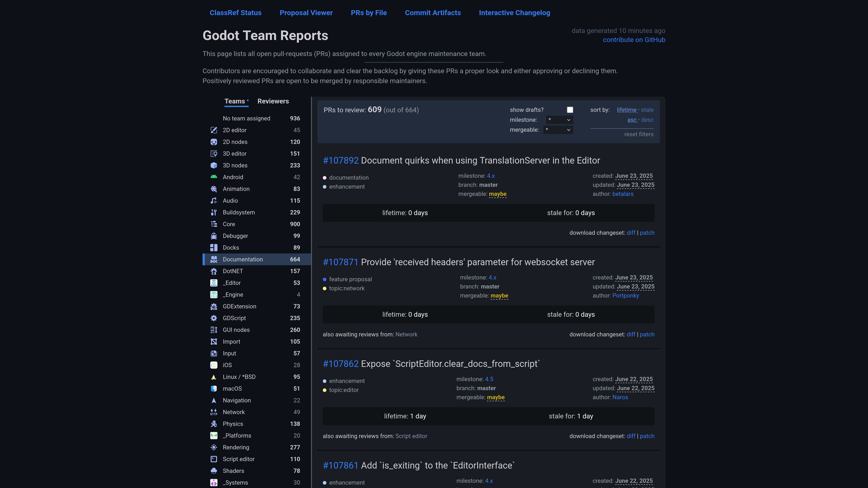Viewport: 868px width, 488px height.
Task: Open the milestone filter dropdown
Action: click(559, 120)
